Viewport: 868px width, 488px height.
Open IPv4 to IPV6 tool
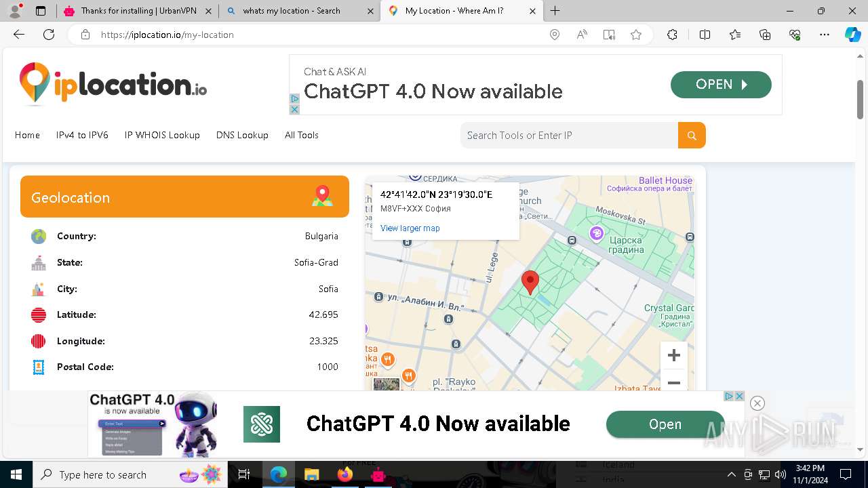point(82,135)
